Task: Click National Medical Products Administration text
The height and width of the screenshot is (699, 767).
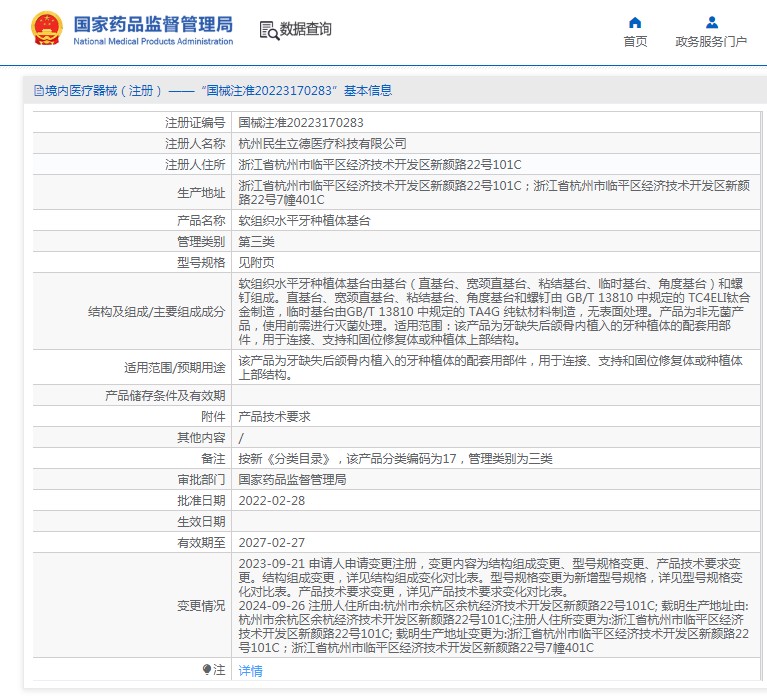Action: [x=153, y=42]
